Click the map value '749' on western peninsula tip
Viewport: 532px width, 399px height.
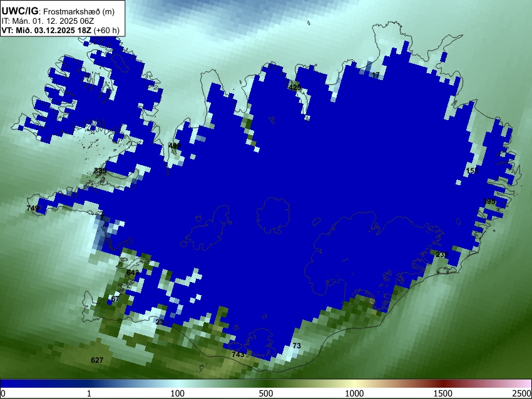tap(33, 208)
